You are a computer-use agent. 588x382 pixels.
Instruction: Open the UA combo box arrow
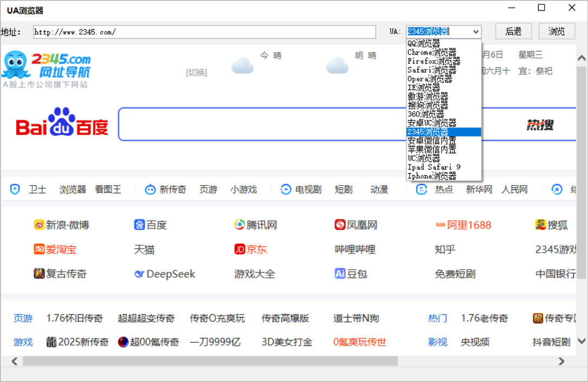(476, 31)
